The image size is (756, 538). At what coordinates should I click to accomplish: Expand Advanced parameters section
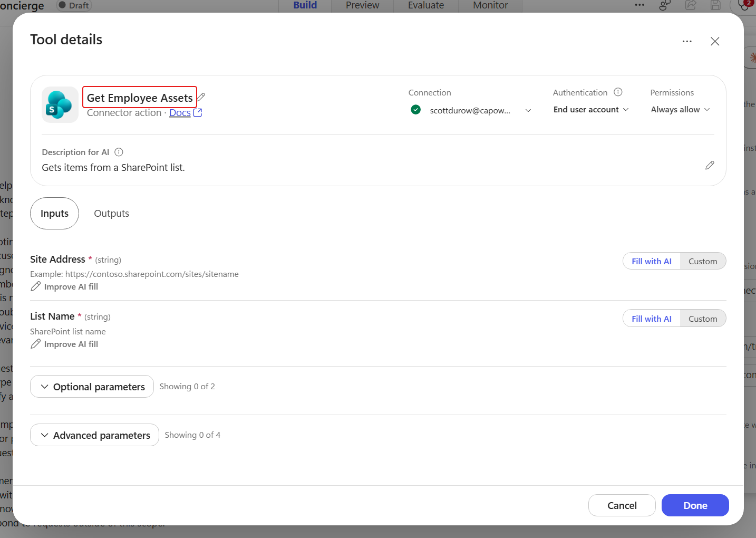(94, 435)
